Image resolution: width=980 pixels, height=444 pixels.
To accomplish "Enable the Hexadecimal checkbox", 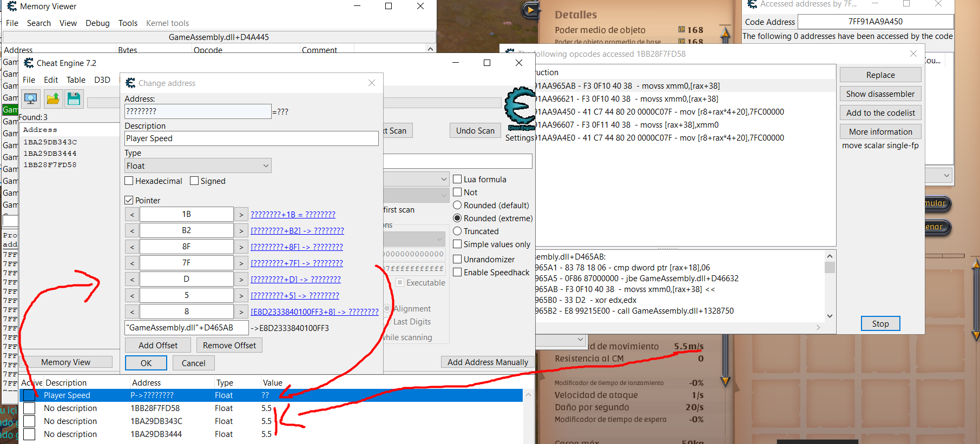I will (129, 181).
